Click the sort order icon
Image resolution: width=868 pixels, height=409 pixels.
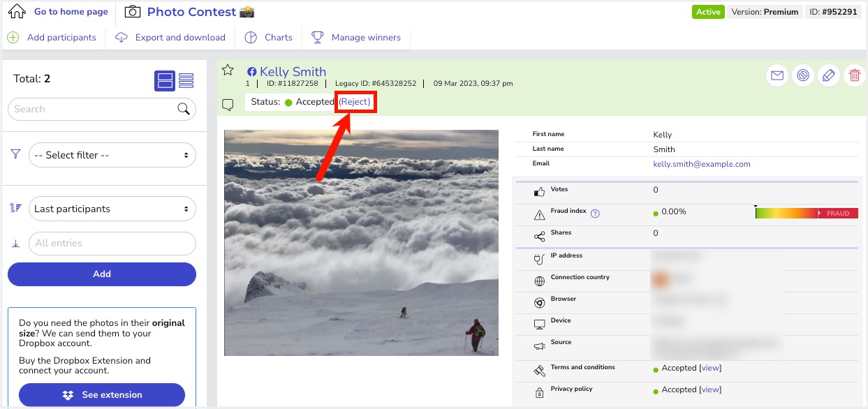(x=16, y=207)
